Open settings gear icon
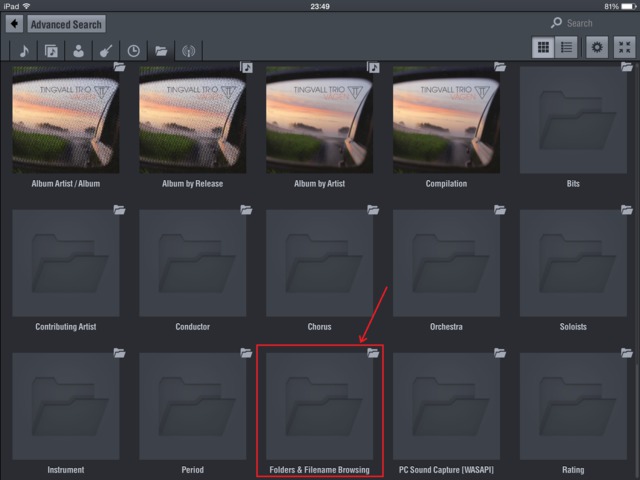The height and width of the screenshot is (480, 640). (x=597, y=48)
